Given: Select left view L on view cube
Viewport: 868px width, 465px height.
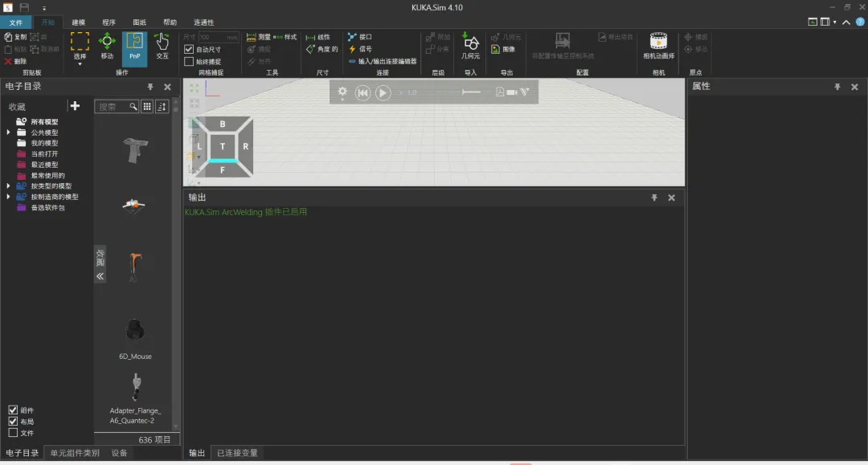Looking at the screenshot, I should click(199, 146).
